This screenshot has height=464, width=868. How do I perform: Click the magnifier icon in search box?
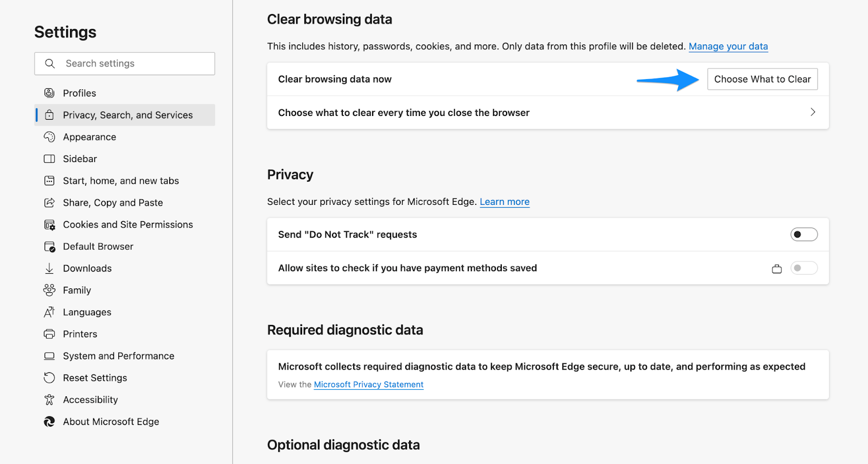(x=50, y=63)
